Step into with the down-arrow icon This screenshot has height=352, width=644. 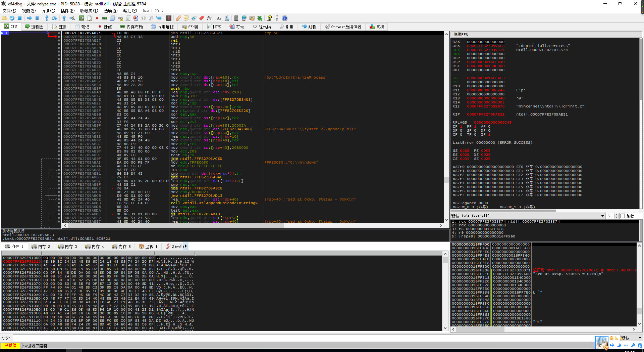point(47,18)
